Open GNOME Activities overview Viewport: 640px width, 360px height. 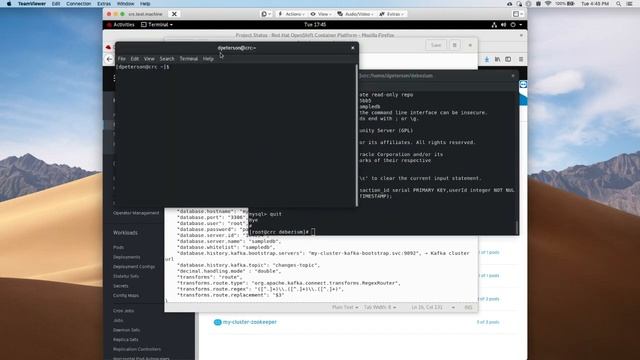click(x=121, y=24)
